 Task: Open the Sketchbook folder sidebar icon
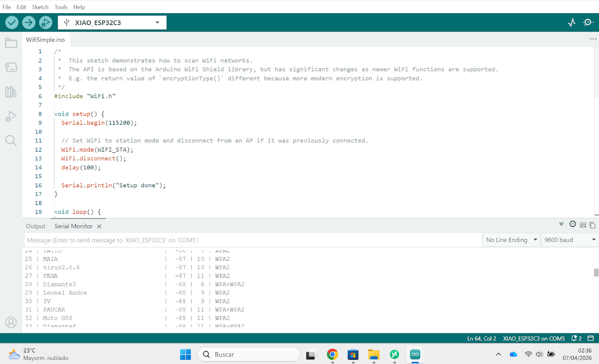11,43
